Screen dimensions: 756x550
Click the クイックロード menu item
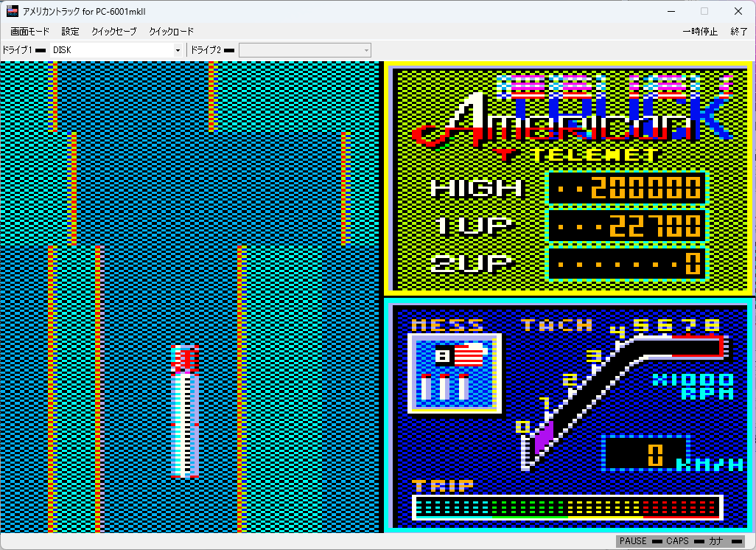click(171, 32)
